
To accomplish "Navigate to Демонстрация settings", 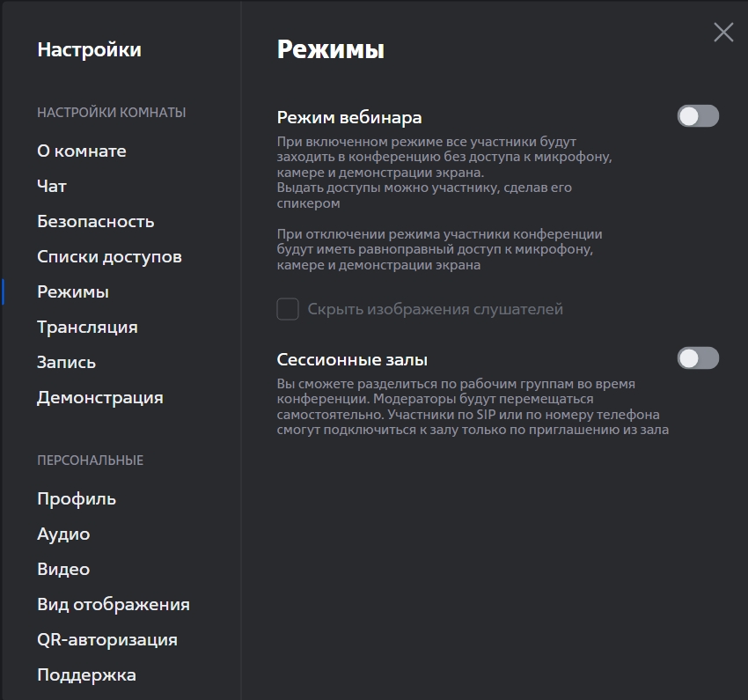I will (x=99, y=398).
